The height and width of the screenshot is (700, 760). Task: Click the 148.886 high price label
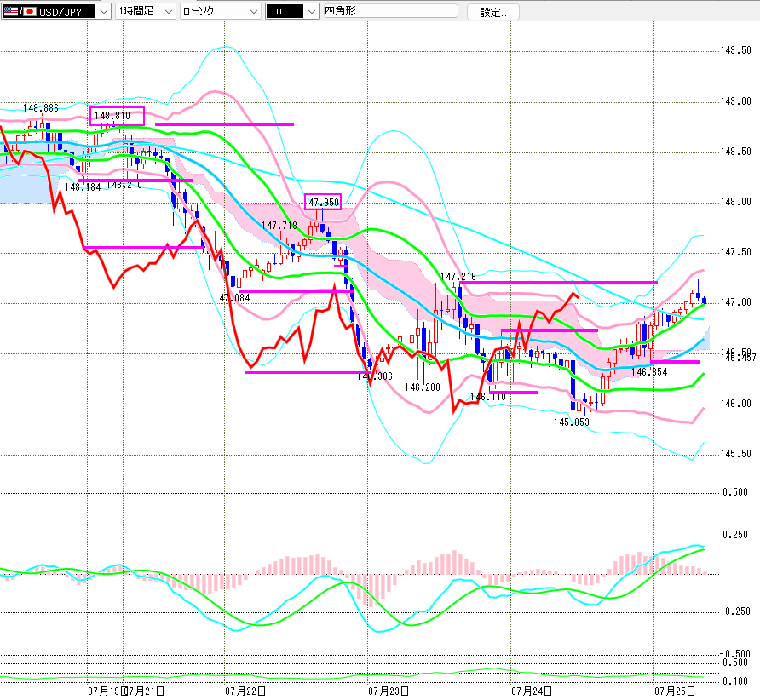click(41, 108)
